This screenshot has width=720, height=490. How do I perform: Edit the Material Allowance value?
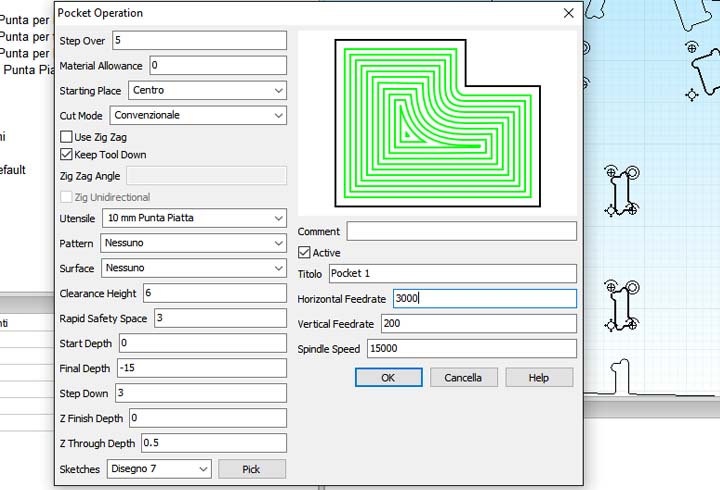(x=218, y=65)
